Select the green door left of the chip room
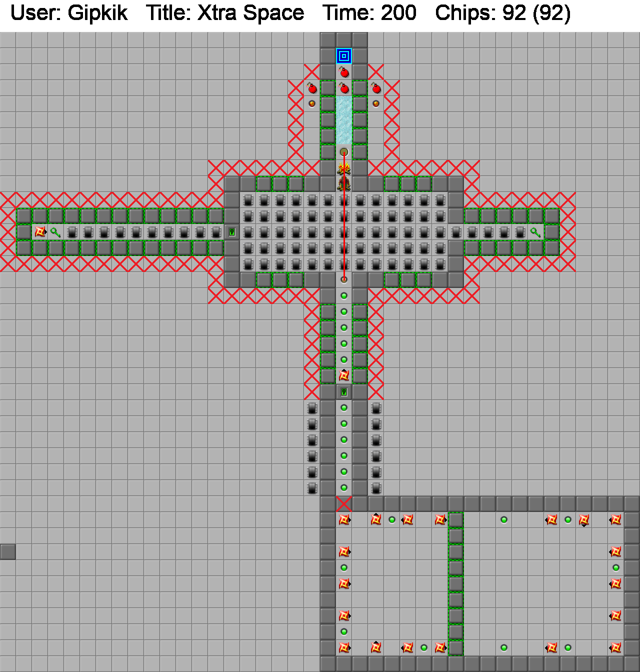This screenshot has width=640, height=672. [232, 232]
